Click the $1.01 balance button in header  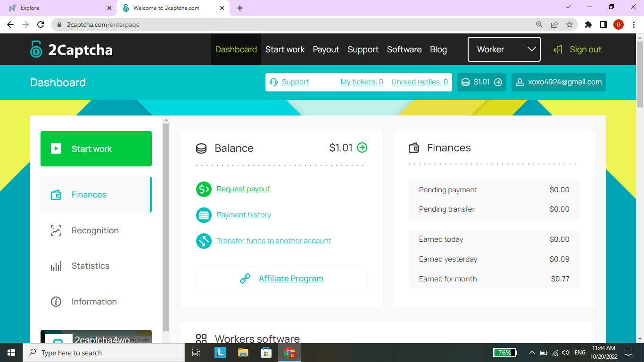pyautogui.click(x=482, y=82)
